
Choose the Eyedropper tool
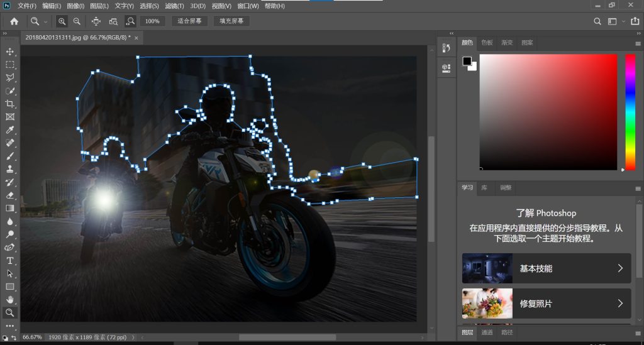tap(9, 130)
